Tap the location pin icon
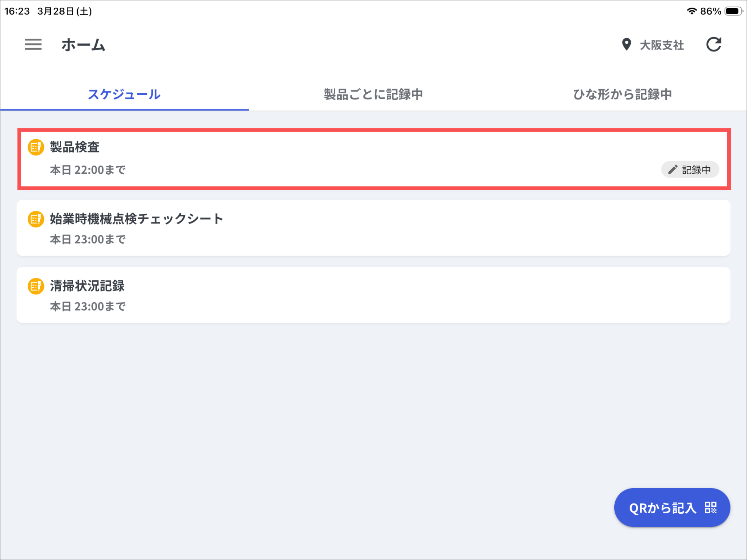The height and width of the screenshot is (560, 747). pos(626,44)
